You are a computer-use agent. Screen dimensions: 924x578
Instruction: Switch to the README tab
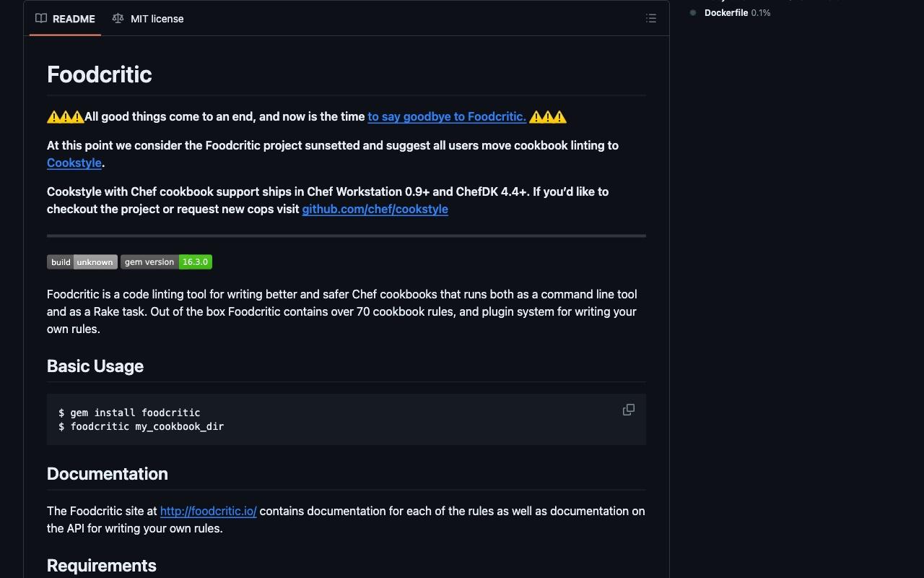pos(65,19)
